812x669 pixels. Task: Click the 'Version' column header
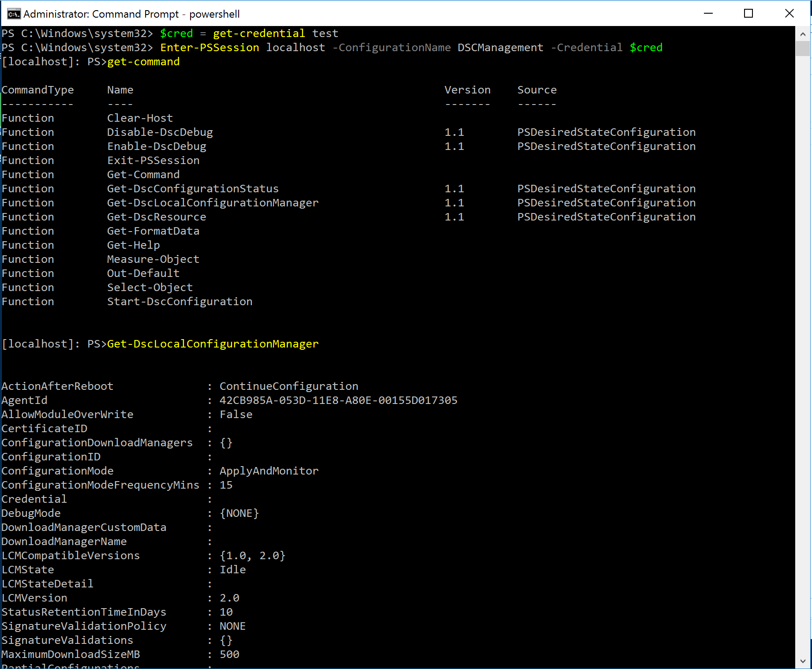(x=467, y=90)
